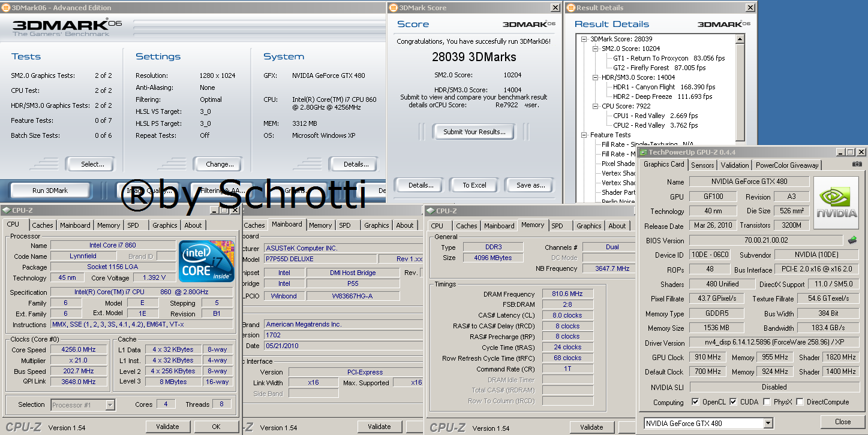Click the To Excel button
868x435 pixels.
(474, 185)
